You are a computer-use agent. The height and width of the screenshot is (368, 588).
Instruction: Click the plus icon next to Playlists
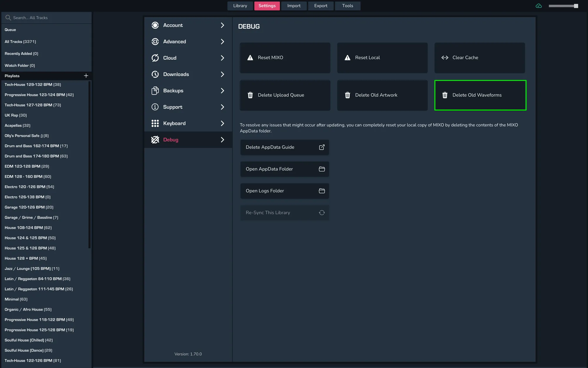click(x=86, y=76)
